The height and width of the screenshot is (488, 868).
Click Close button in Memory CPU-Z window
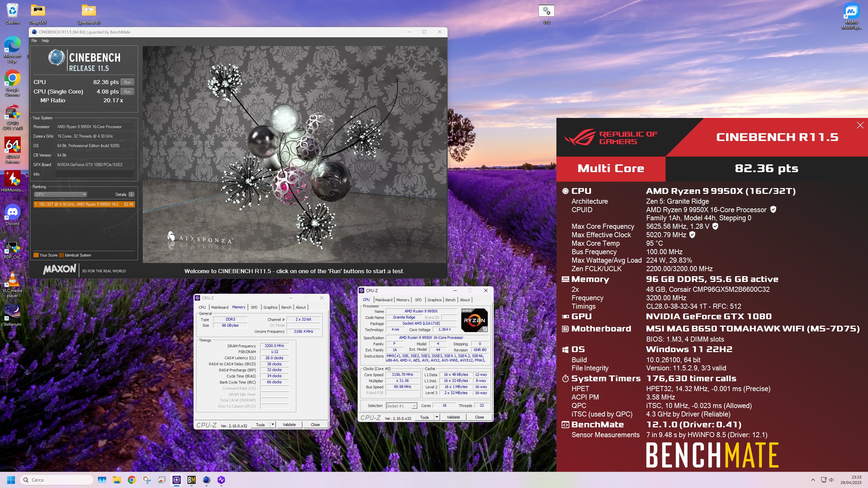click(x=315, y=425)
